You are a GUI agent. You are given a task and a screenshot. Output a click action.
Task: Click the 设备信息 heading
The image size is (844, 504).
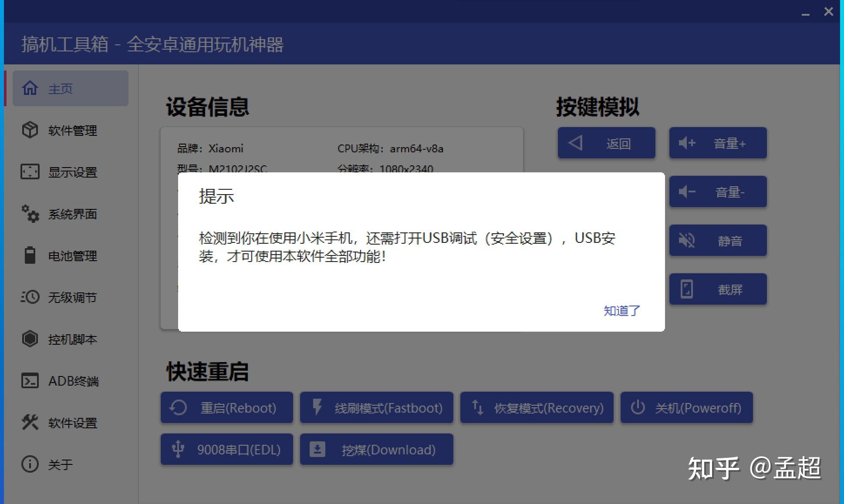207,107
